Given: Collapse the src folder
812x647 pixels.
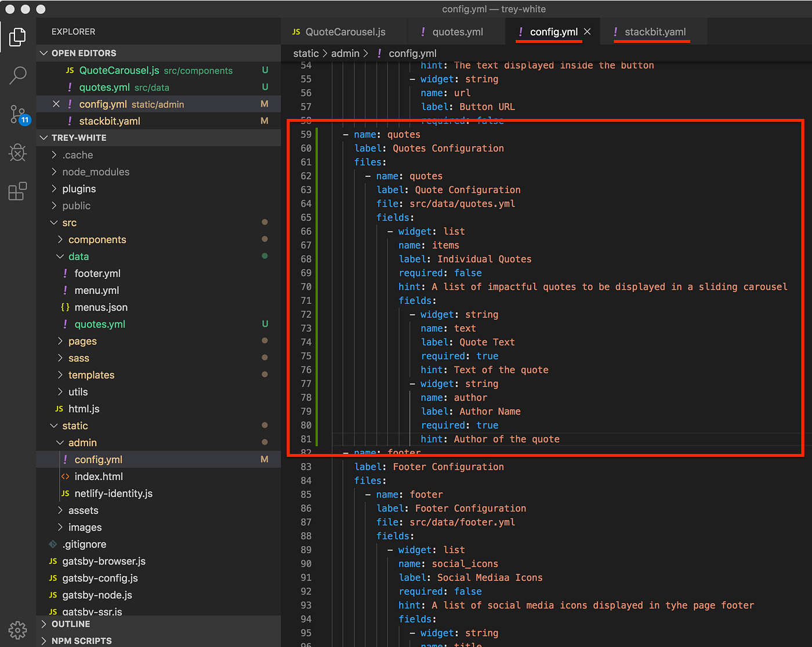Looking at the screenshot, I should [69, 223].
